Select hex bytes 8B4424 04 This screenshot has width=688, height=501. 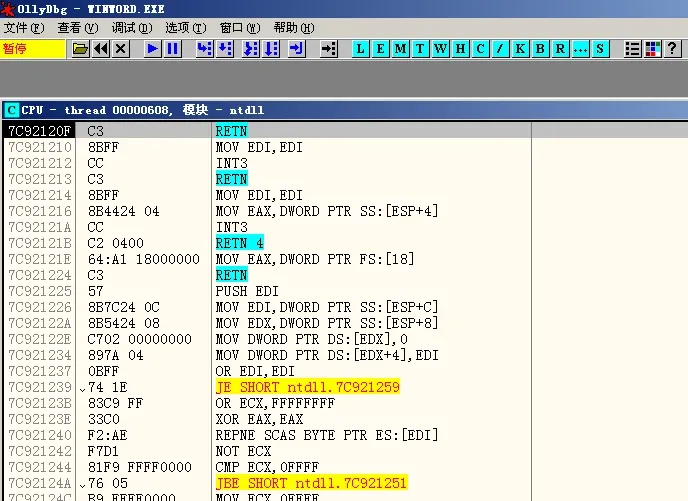click(x=123, y=211)
